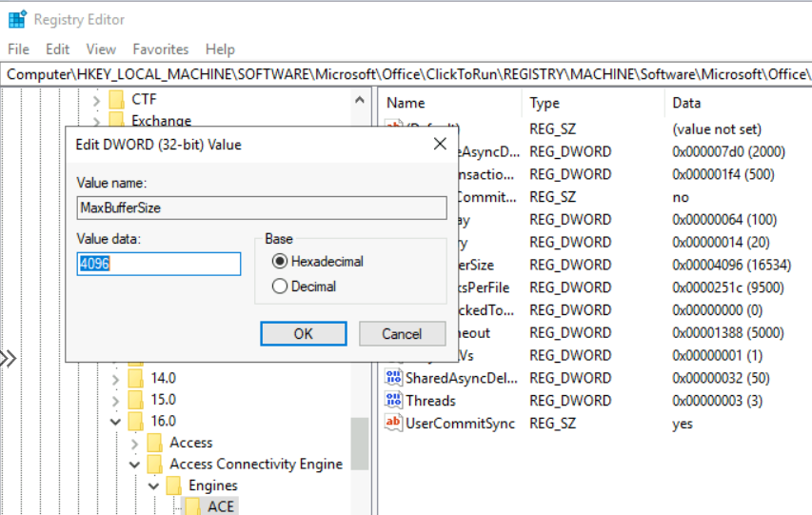Click the Data column header
The height and width of the screenshot is (515, 812).
(686, 103)
